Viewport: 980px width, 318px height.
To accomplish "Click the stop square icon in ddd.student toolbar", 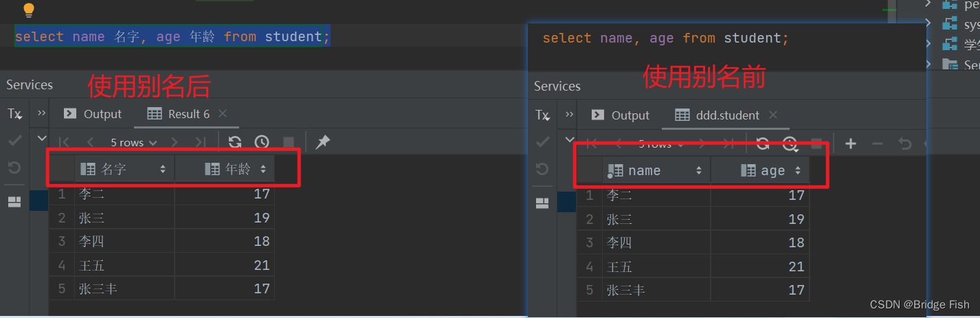I will pos(816,144).
